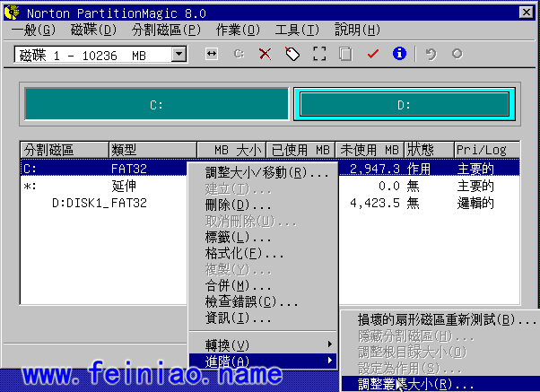Viewport: 540px width, 392px height.
Task: Open the 作業(O) menu
Action: click(238, 30)
